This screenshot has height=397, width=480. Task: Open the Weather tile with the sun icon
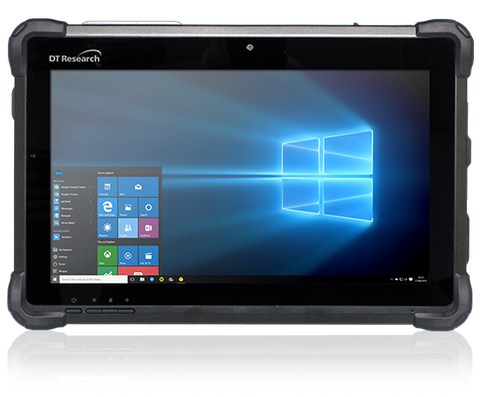pyautogui.click(x=107, y=228)
